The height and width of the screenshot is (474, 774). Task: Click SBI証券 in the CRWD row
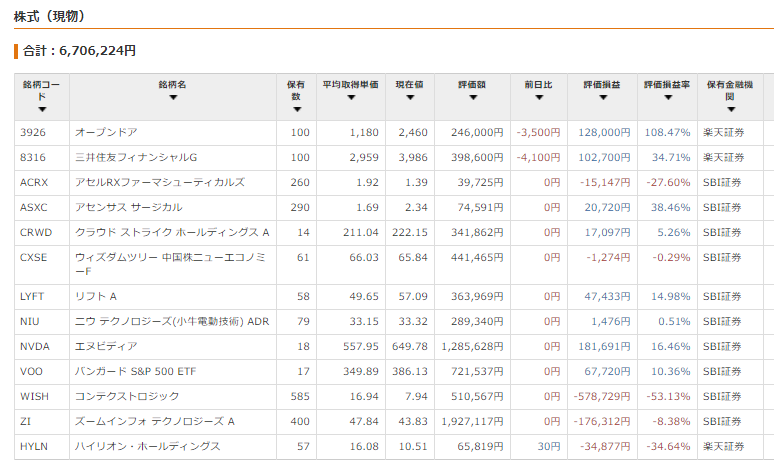(x=722, y=233)
